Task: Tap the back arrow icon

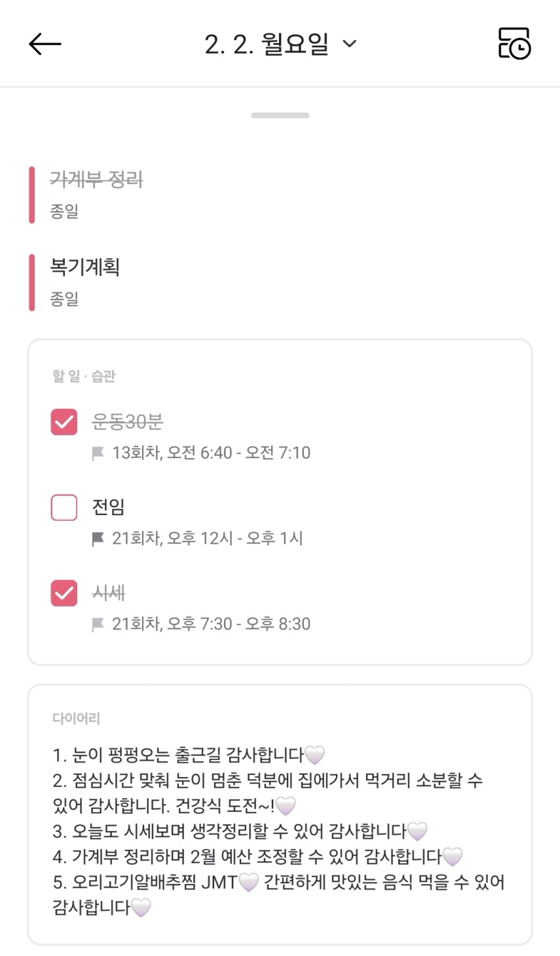Action: pyautogui.click(x=45, y=44)
